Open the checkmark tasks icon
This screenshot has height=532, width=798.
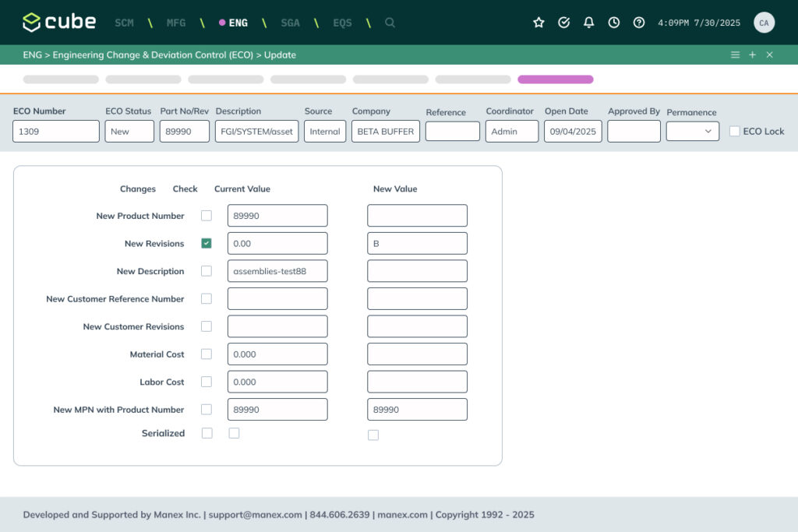564,23
